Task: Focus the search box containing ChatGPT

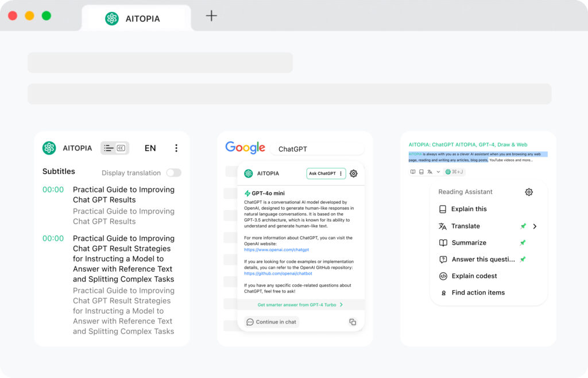Action: 317,149
